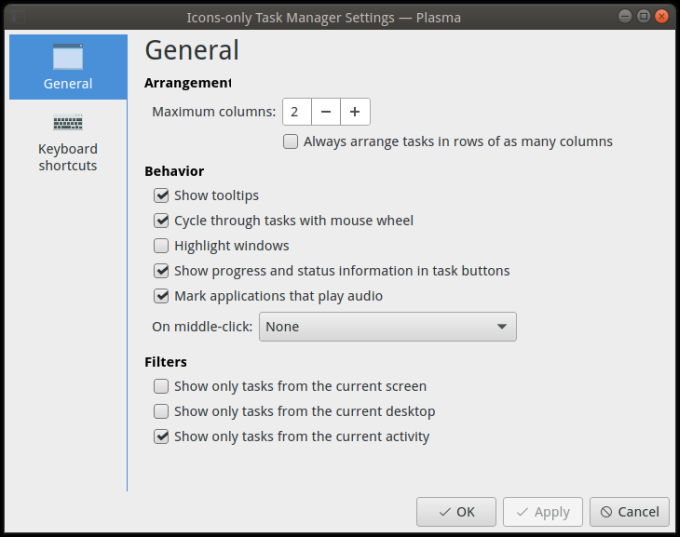Close the settings window from titlebar
This screenshot has height=537, width=680.
(661, 17)
